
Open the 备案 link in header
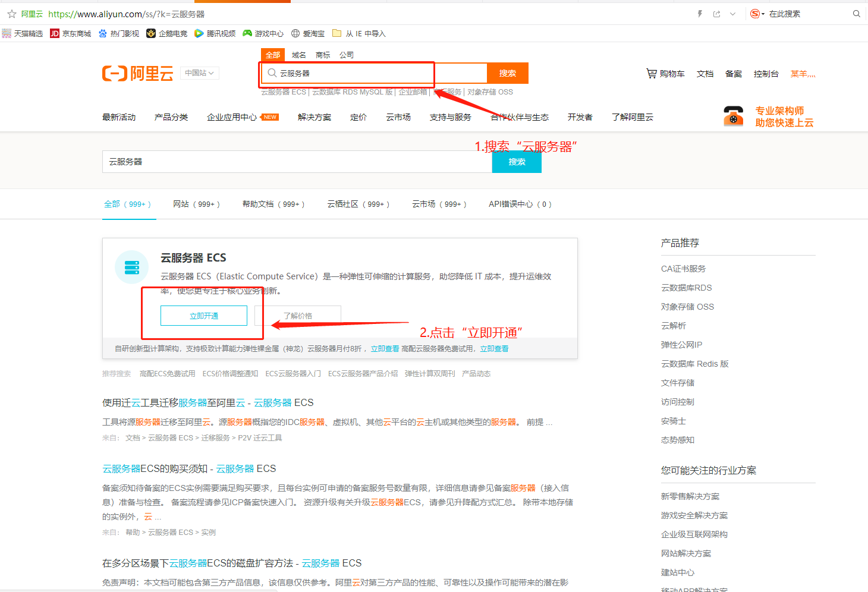click(x=734, y=74)
